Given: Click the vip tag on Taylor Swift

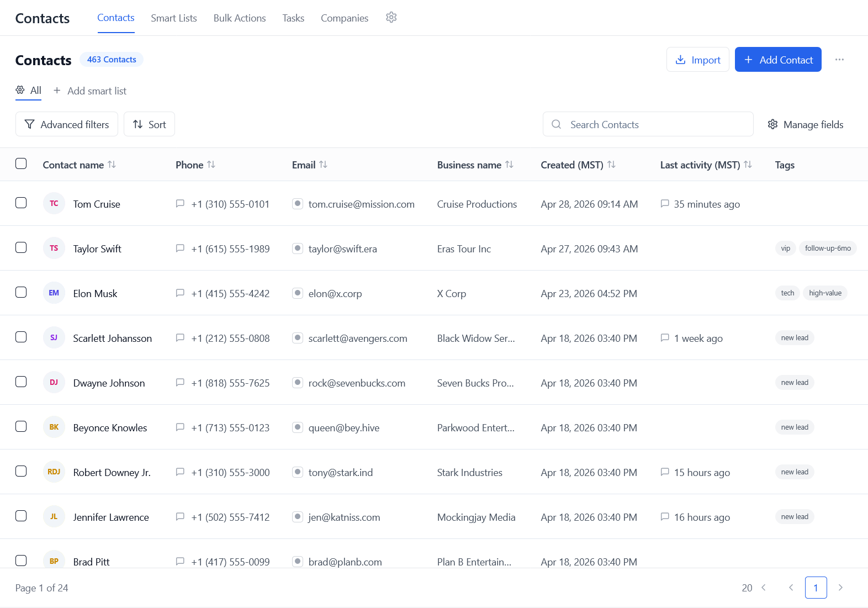Looking at the screenshot, I should point(785,249).
